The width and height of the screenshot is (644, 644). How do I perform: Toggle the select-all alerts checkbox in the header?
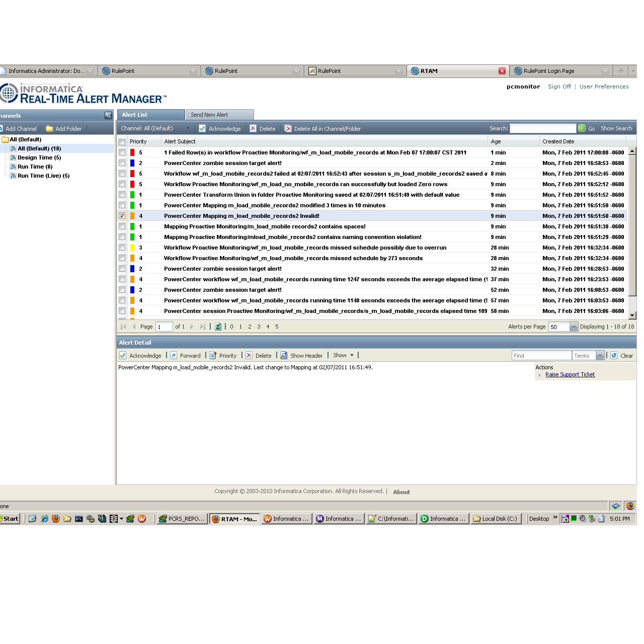(122, 142)
